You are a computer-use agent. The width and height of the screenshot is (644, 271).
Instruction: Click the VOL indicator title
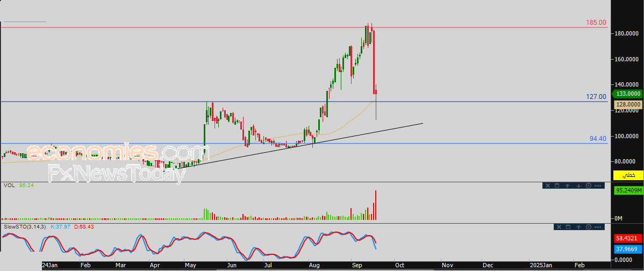tap(9, 186)
